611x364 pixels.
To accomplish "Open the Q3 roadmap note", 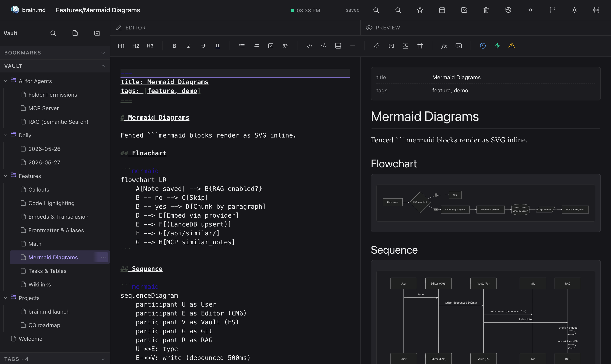I will 44,325.
